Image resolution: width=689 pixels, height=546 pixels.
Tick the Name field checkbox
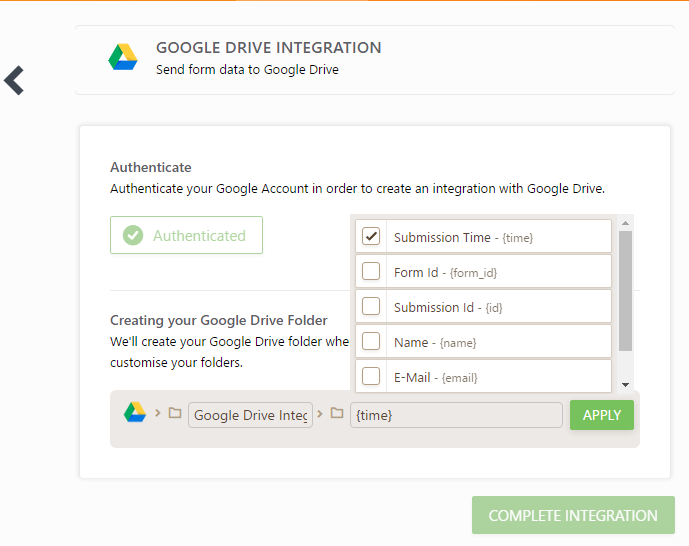tap(371, 342)
